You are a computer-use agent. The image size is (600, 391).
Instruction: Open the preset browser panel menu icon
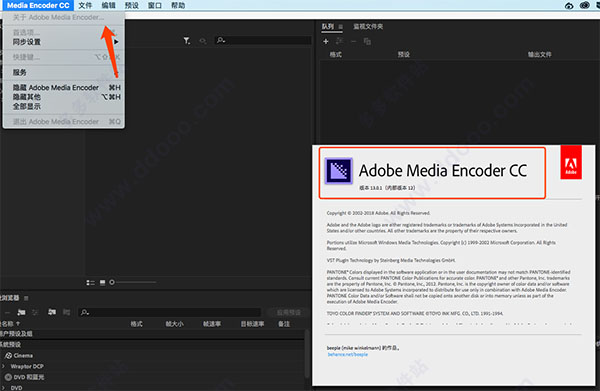pyautogui.click(x=26, y=298)
